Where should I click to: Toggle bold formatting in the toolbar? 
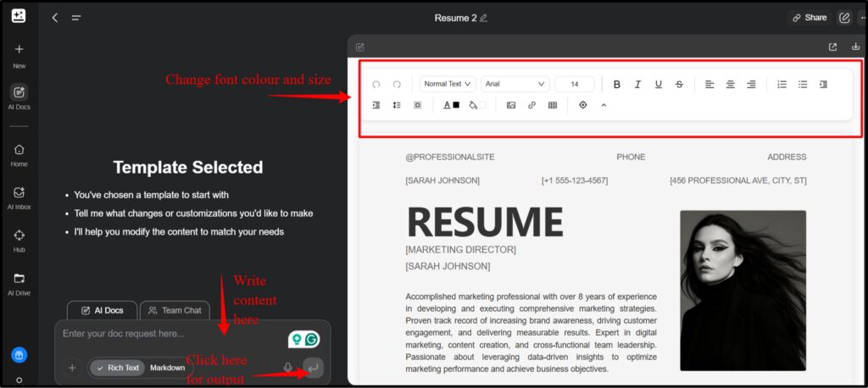[x=616, y=84]
